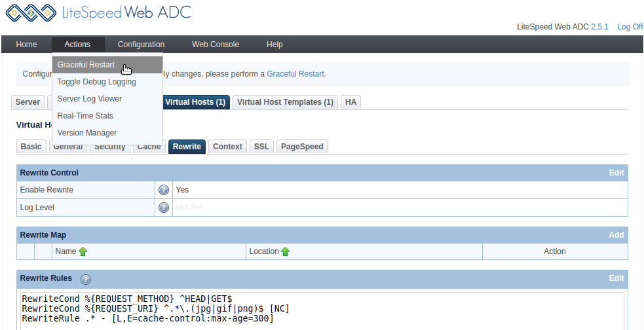
Task: Click the Action column header
Action: [554, 251]
